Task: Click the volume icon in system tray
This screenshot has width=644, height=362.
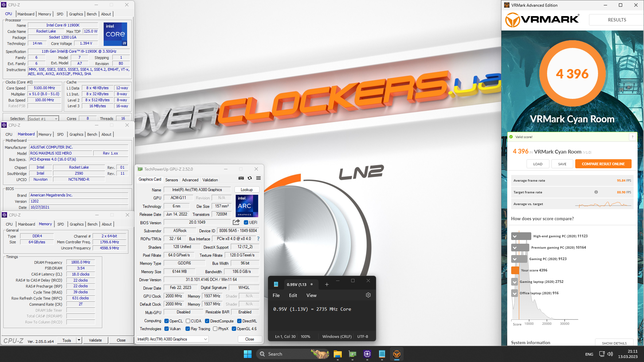Action: click(610, 354)
